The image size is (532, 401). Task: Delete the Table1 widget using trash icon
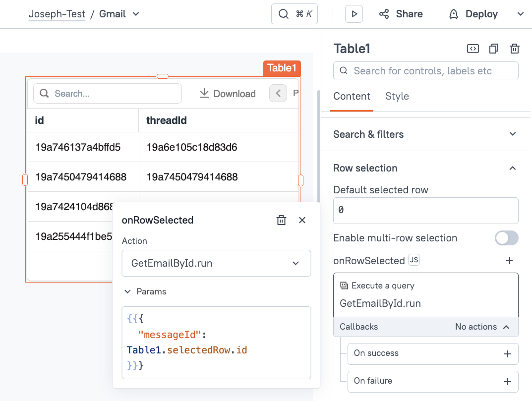515,49
